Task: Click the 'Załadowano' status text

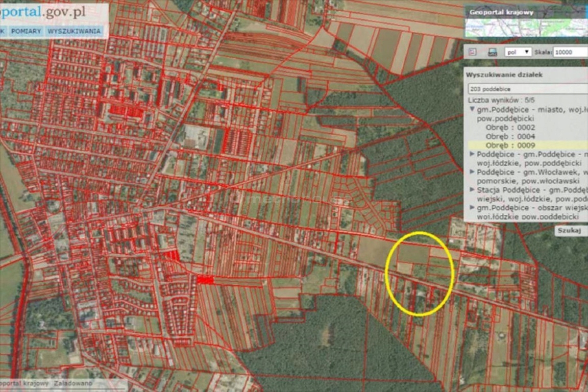Action: [x=73, y=383]
